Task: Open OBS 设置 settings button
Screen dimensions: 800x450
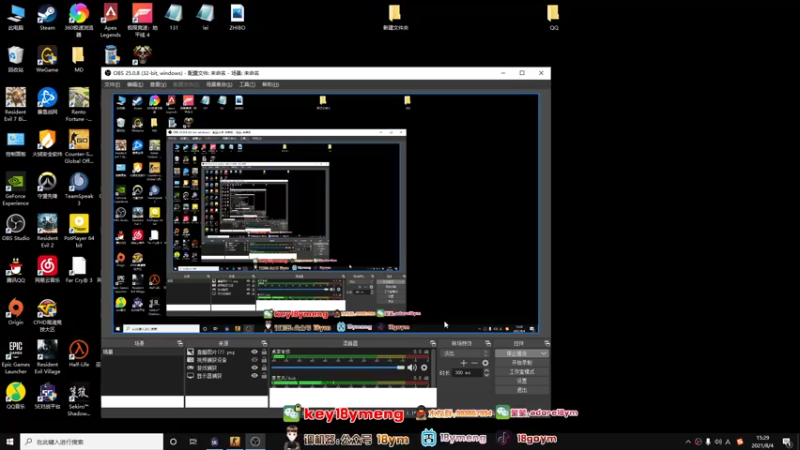Action: [522, 381]
